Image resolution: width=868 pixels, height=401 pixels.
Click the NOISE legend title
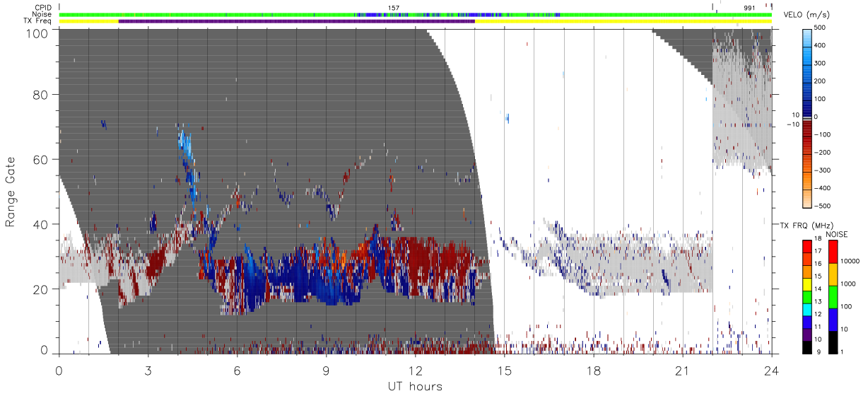click(x=836, y=233)
